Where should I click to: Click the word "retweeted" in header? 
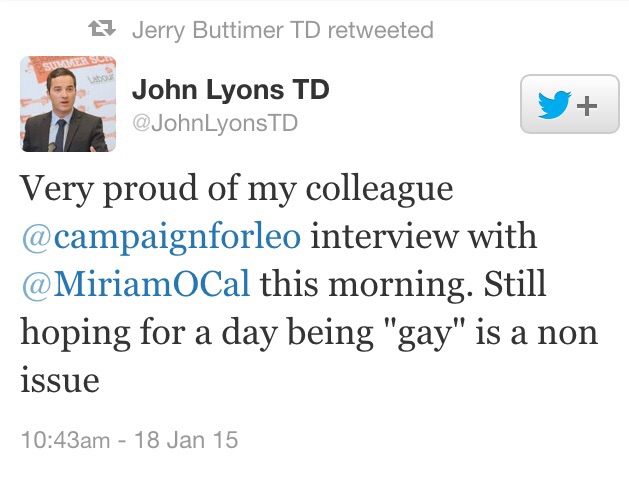coord(380,29)
